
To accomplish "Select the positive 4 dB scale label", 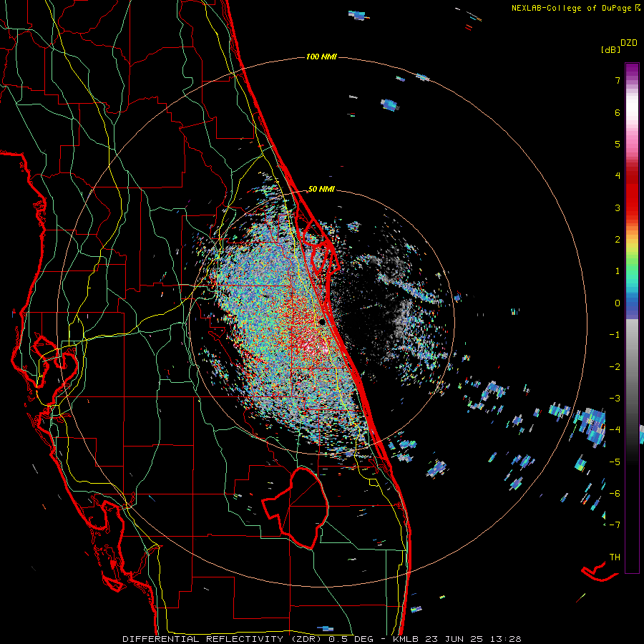I will tap(618, 176).
